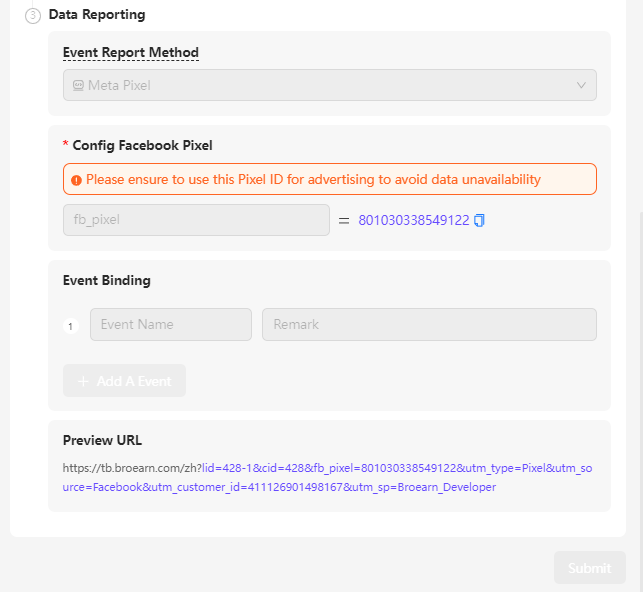Click into the Remark field
The height and width of the screenshot is (592, 643).
coord(429,324)
